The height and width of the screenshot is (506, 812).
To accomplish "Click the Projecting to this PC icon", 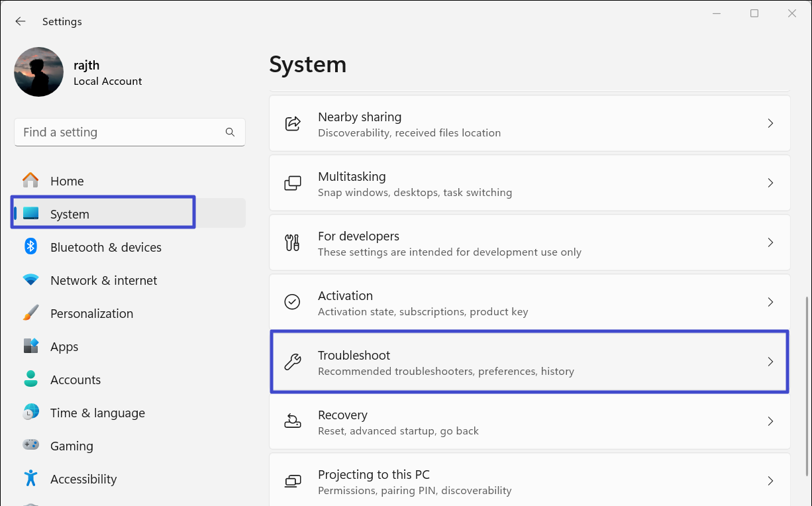I will tap(292, 481).
